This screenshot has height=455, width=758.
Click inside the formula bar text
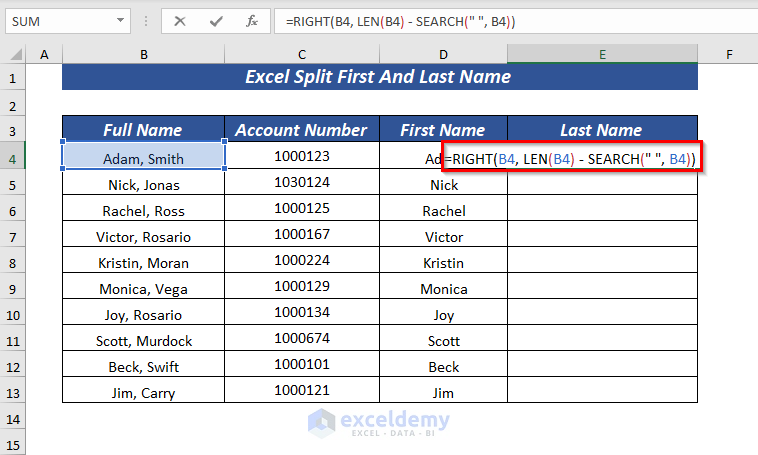coord(500,20)
